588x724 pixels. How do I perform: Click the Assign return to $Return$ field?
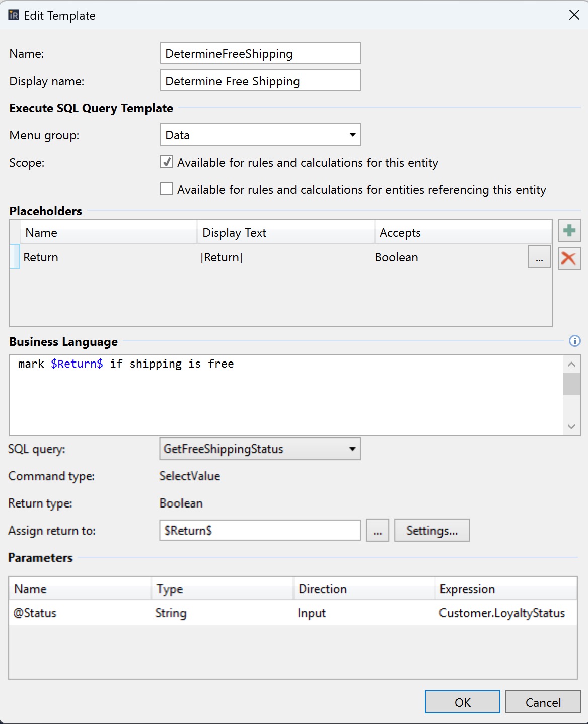pos(260,531)
